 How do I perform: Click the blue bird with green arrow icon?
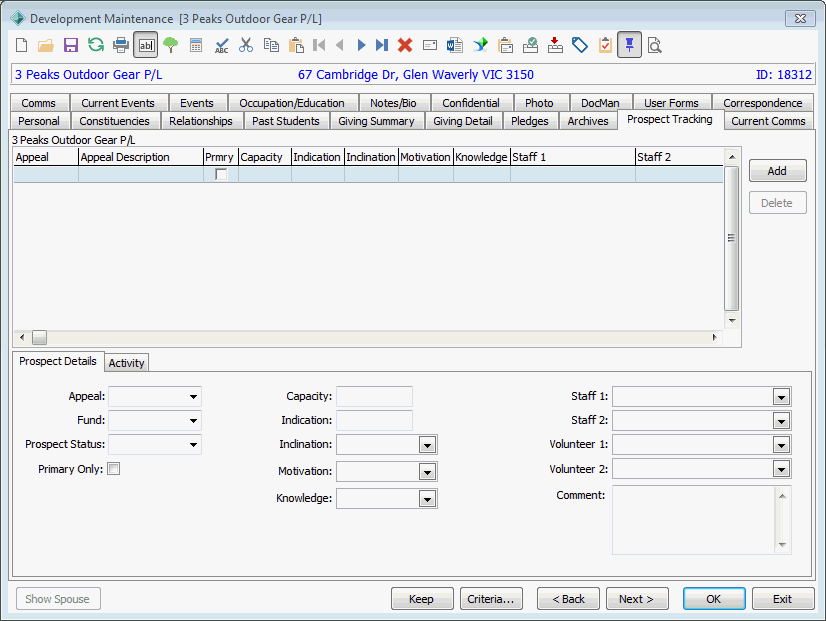(480, 45)
